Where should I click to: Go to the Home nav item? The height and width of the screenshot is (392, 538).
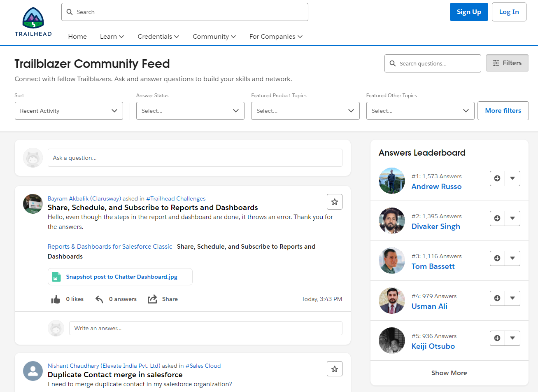(77, 36)
